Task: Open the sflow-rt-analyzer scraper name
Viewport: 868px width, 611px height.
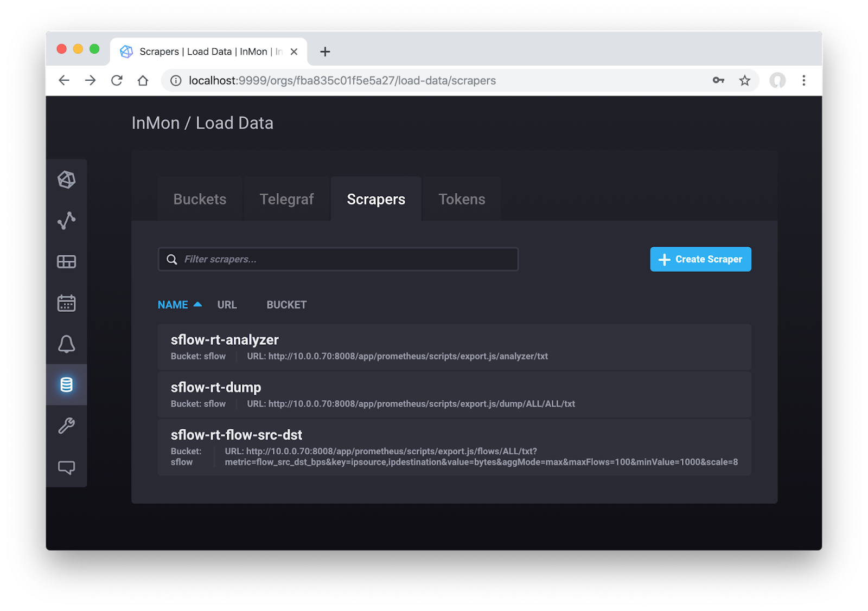Action: click(x=225, y=340)
